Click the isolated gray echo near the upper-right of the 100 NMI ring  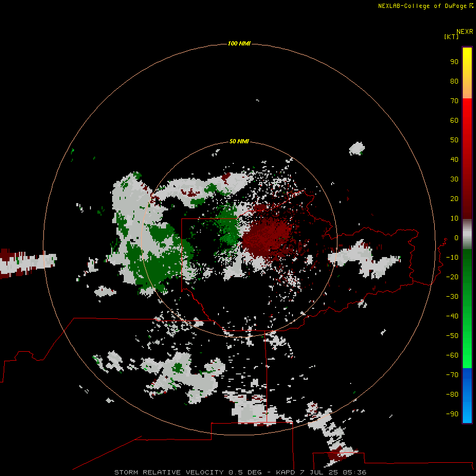pyautogui.click(x=356, y=149)
